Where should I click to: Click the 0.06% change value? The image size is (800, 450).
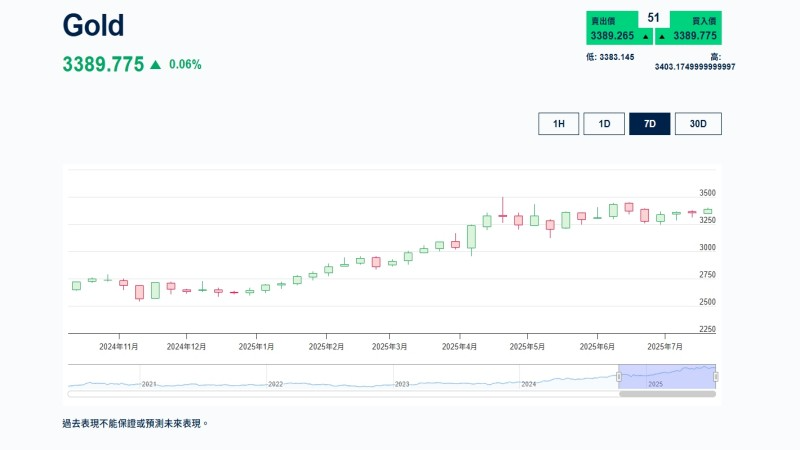pos(185,65)
